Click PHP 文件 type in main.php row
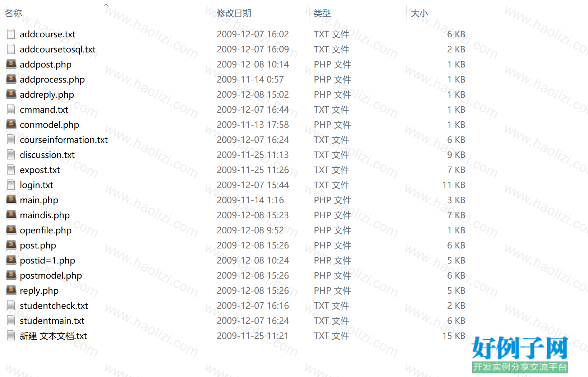Image resolution: width=588 pixels, height=377 pixels. click(x=332, y=200)
